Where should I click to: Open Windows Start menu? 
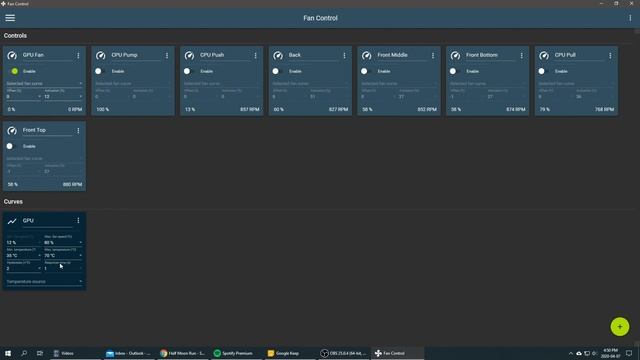click(x=8, y=353)
